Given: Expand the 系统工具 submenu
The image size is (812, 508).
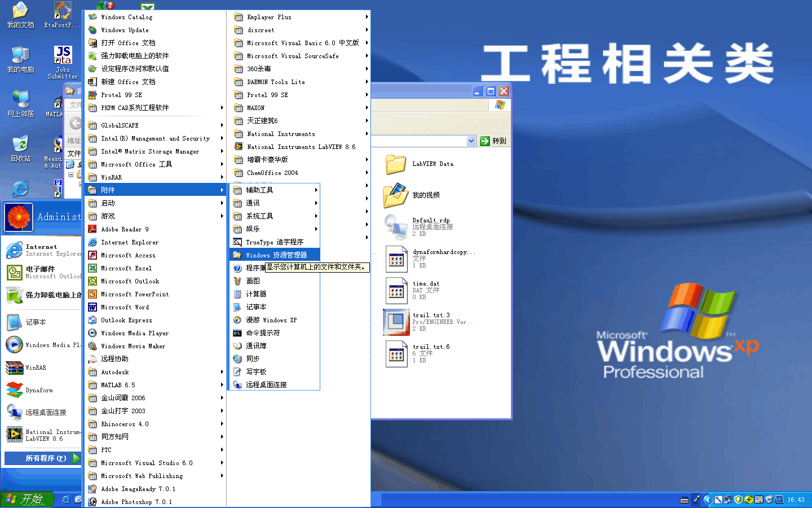Looking at the screenshot, I should pos(275,216).
